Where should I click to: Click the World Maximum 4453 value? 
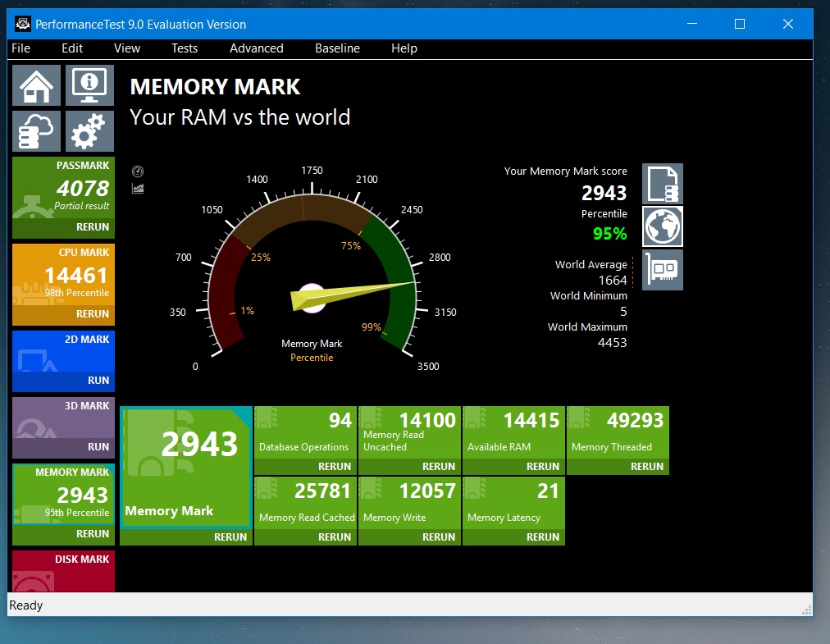click(x=613, y=343)
